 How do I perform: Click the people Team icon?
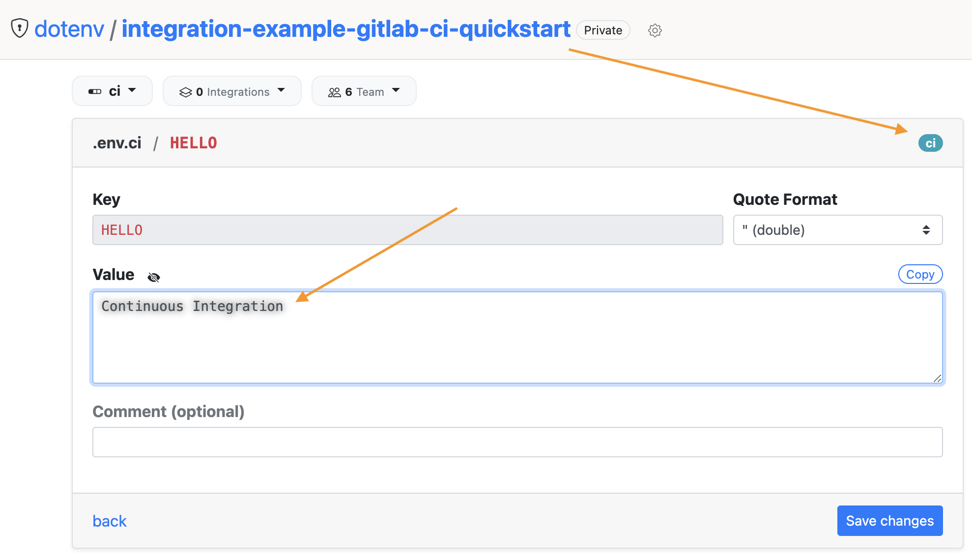[x=334, y=92]
